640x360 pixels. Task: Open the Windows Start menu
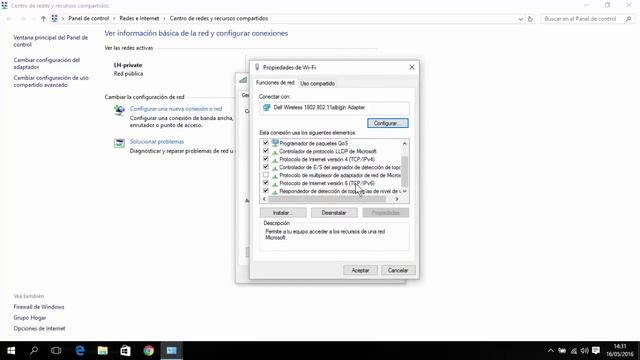11,351
